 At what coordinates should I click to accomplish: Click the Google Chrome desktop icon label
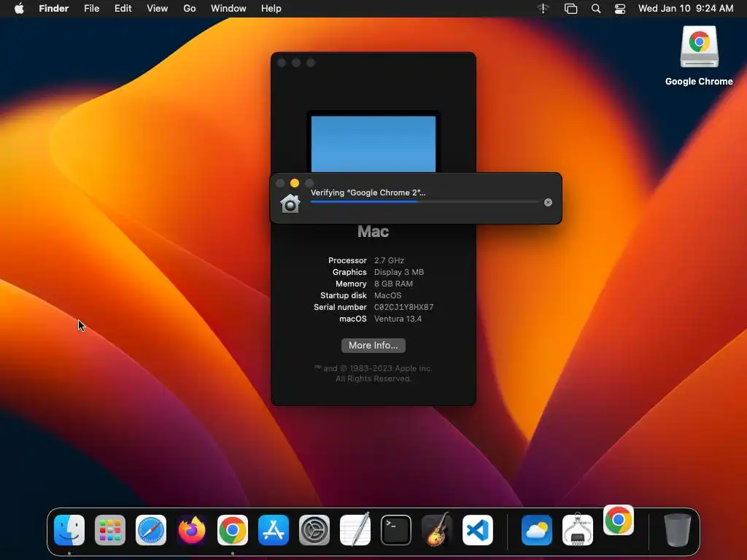699,82
